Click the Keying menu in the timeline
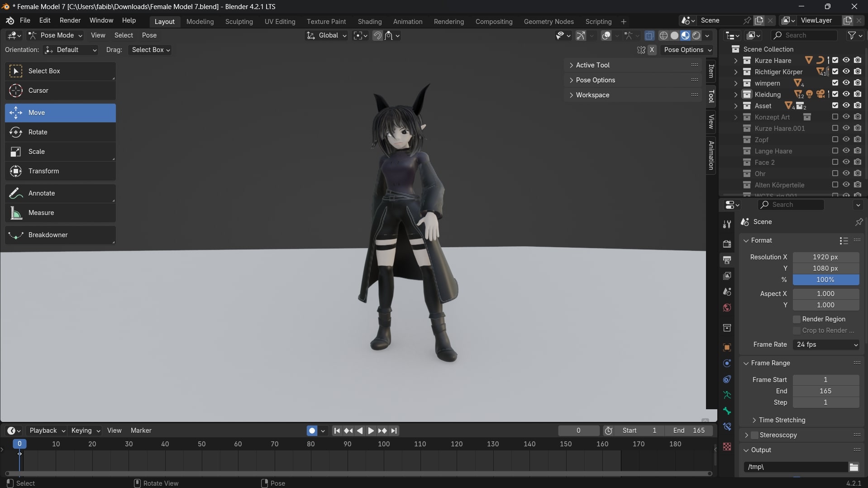This screenshot has width=868, height=488. click(x=85, y=431)
